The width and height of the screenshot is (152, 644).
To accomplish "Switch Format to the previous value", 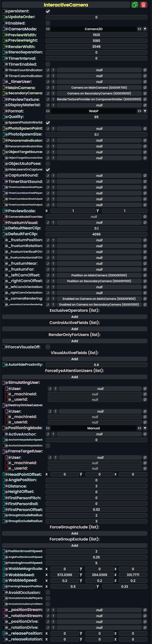I will pyautogui.click(x=48, y=111).
